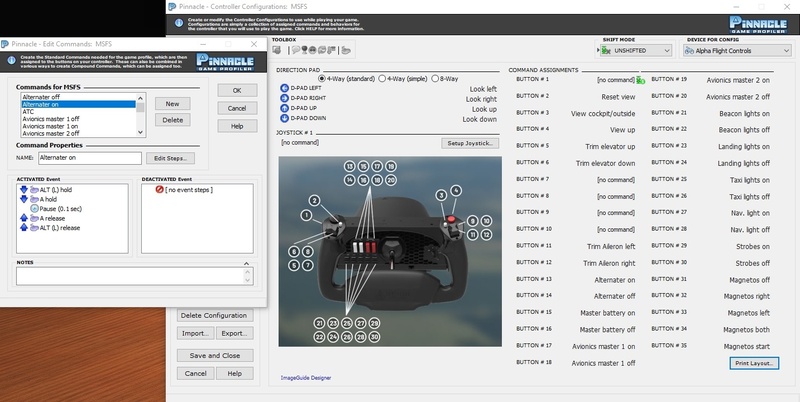Click circled number 19 above the yoke
Screen dimensions: 800x402
click(391, 166)
